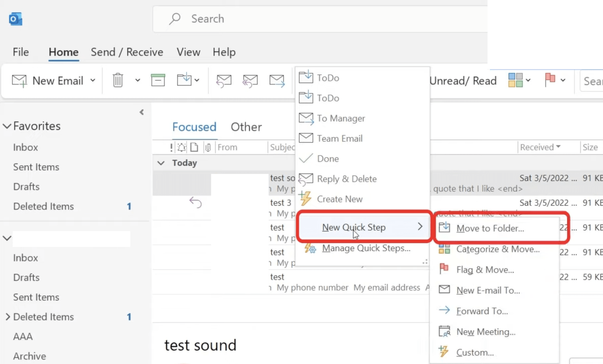Choose Move to Folder from the submenu
Image resolution: width=603 pixels, height=364 pixels.
pos(490,228)
